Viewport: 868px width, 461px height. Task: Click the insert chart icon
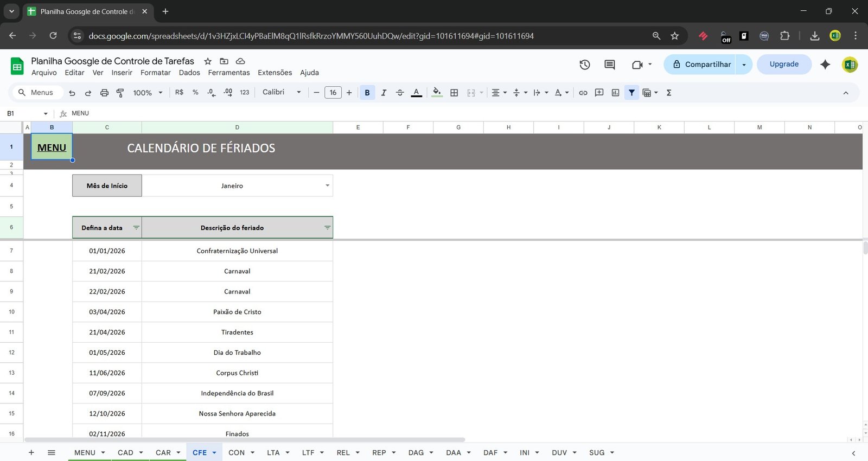click(615, 93)
